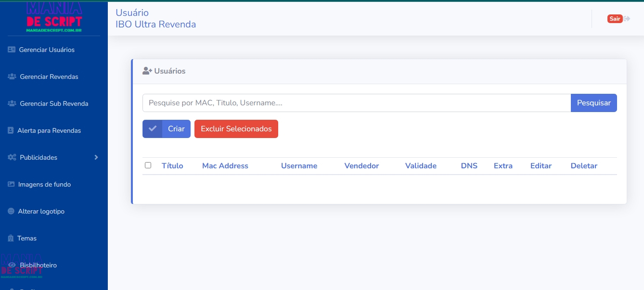
Task: Click the Excluir Selecionados button
Action: [x=236, y=129]
